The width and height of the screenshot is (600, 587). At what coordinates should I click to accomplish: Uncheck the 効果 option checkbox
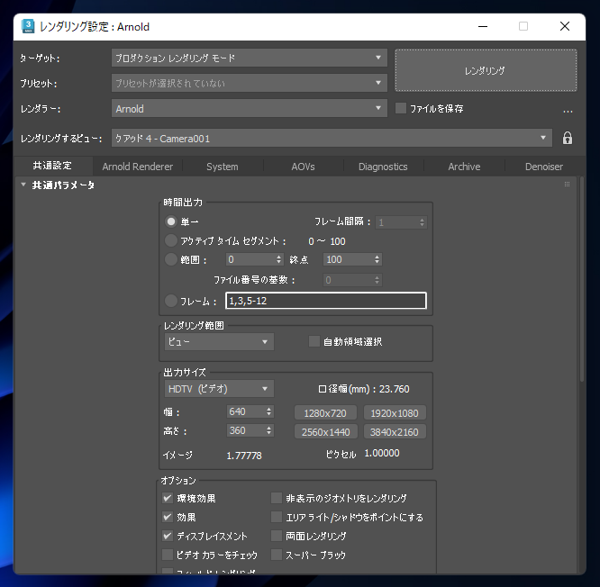point(167,517)
